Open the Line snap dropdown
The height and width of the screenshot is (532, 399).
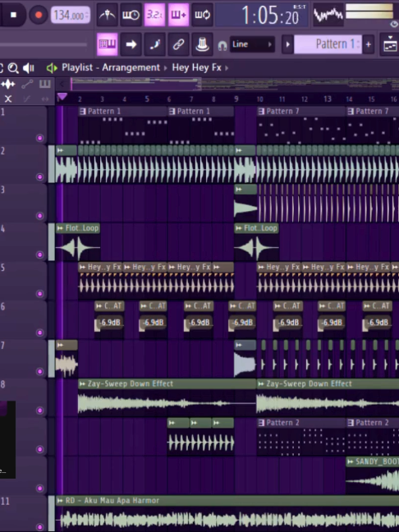point(252,44)
